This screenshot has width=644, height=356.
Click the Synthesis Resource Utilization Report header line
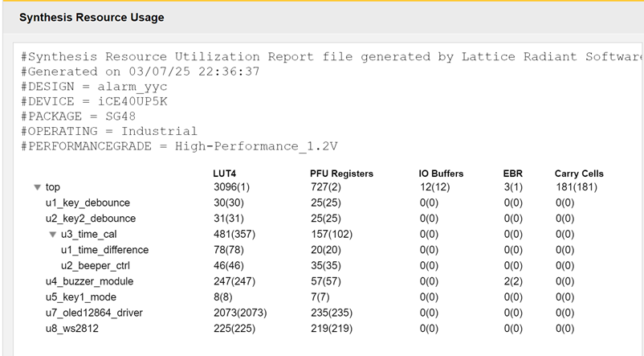click(x=332, y=57)
